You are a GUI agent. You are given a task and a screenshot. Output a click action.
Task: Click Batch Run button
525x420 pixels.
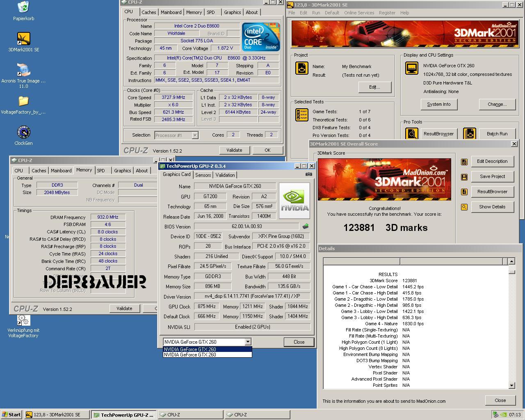(x=497, y=134)
